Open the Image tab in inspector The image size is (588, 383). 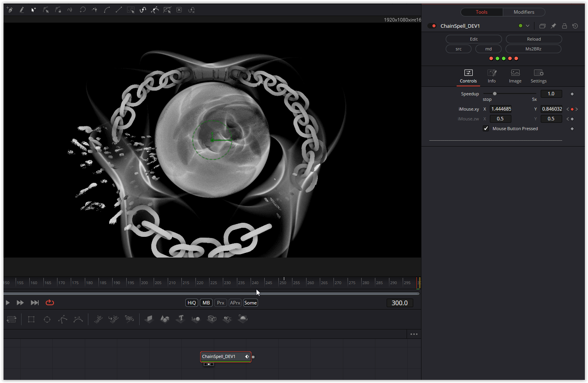515,76
